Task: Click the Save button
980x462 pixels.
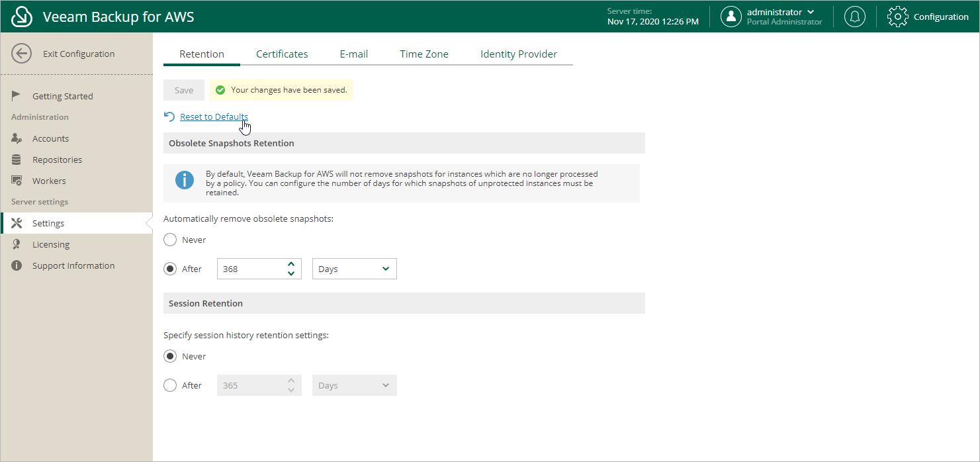Action: pos(184,90)
